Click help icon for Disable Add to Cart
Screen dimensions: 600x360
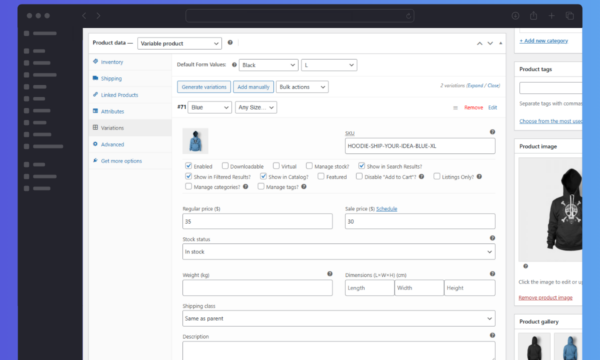[x=421, y=176]
